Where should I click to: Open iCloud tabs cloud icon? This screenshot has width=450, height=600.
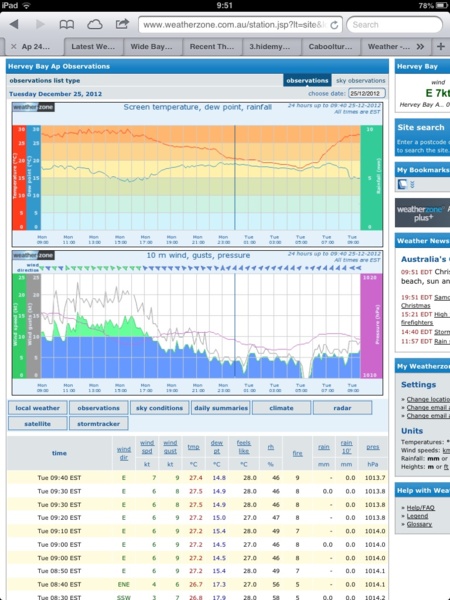95,25
